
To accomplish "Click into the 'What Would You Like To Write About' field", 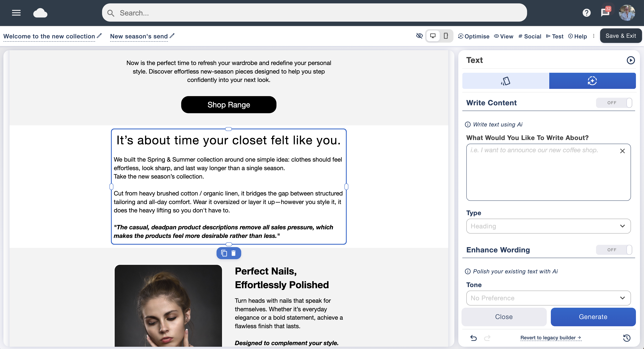I will 548,172.
